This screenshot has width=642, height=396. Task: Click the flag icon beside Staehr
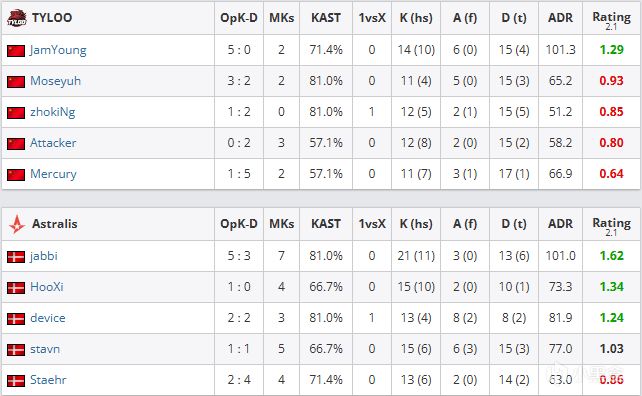tap(16, 381)
